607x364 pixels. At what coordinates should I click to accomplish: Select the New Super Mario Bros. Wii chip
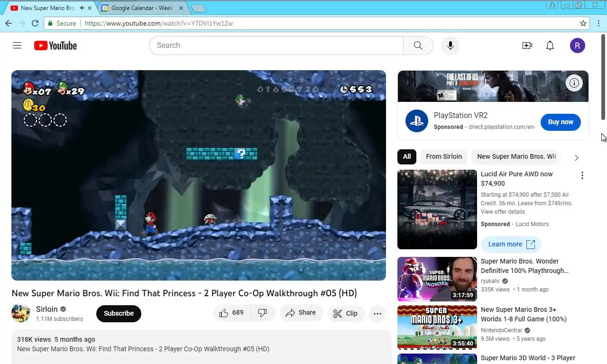(516, 156)
